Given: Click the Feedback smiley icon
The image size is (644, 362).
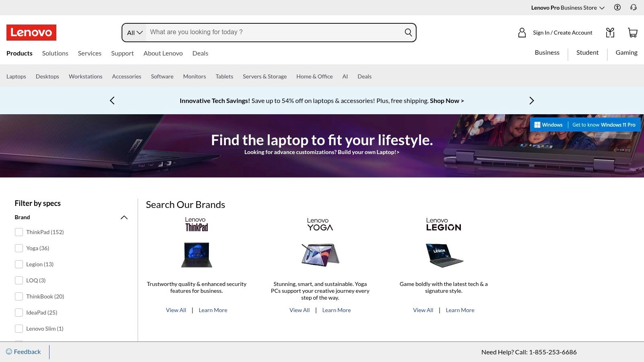Looking at the screenshot, I should [x=9, y=352].
